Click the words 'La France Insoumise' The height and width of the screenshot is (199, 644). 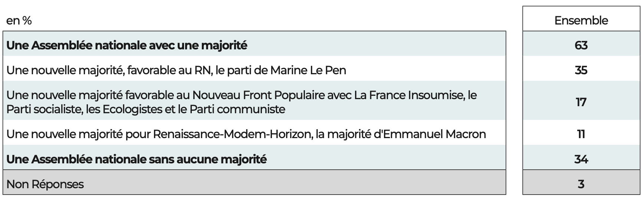pos(409,95)
